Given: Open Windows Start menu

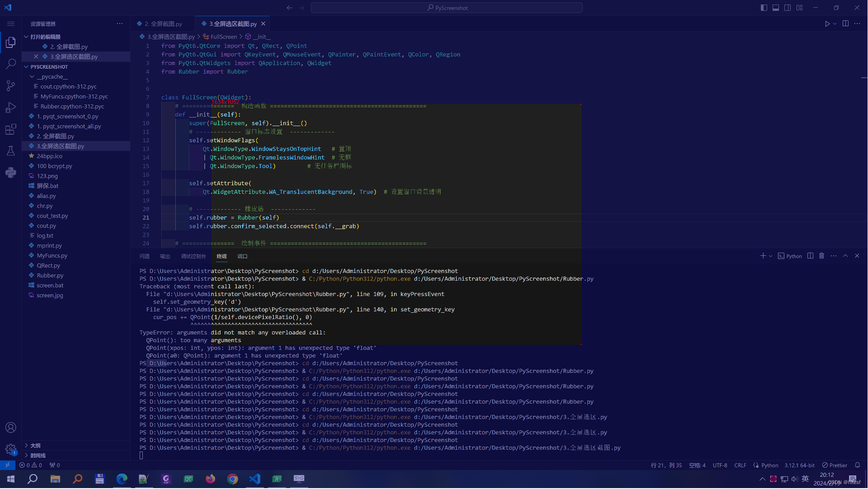Looking at the screenshot, I should (x=11, y=479).
